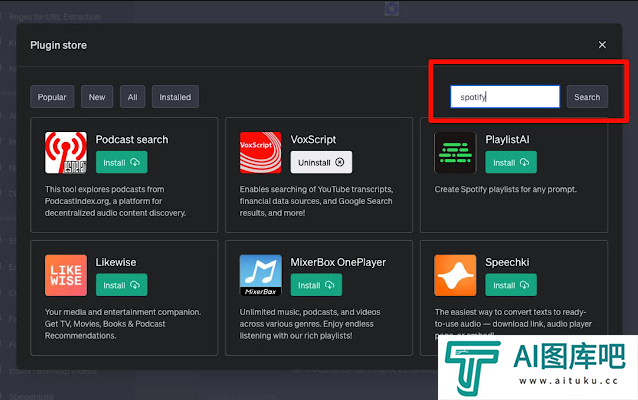Click the PlaylistAI plugin logo

[455, 153]
